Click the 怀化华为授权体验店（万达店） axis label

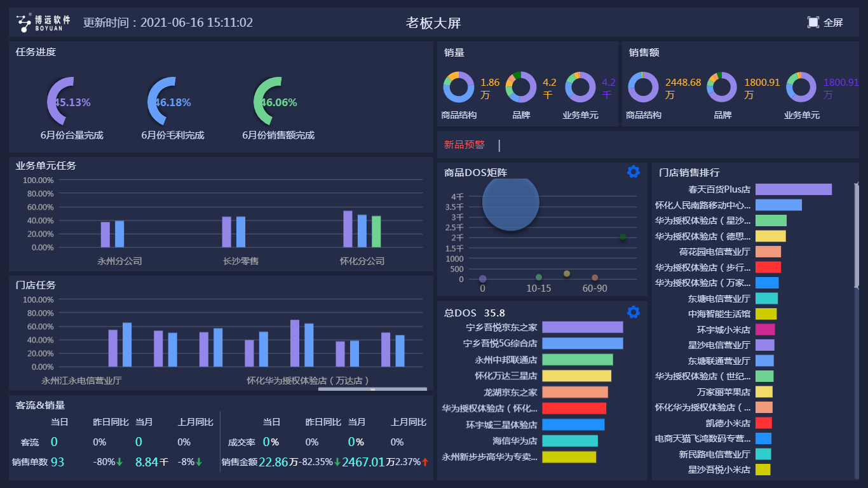[309, 381]
